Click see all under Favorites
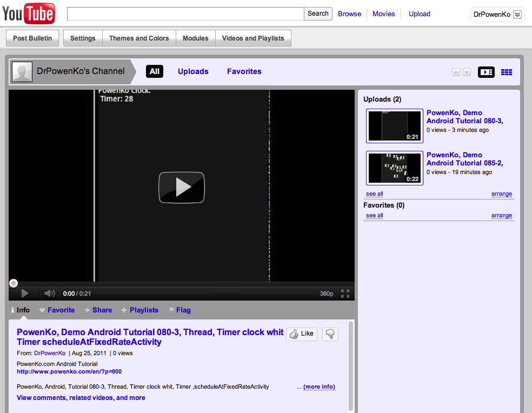The height and width of the screenshot is (413, 532). [x=375, y=216]
